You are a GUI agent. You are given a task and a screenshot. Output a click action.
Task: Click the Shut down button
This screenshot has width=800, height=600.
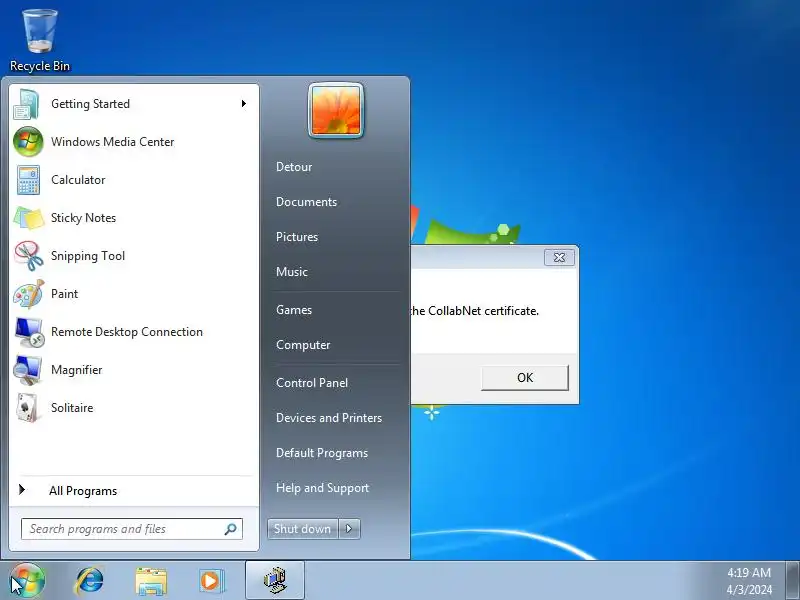point(303,529)
